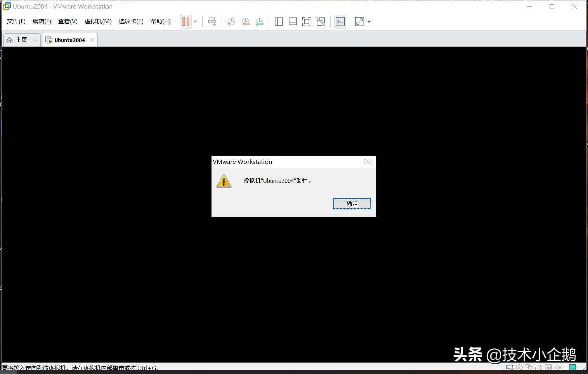Switch to Unity mode
The width and height of the screenshot is (588, 374).
pyautogui.click(x=321, y=22)
